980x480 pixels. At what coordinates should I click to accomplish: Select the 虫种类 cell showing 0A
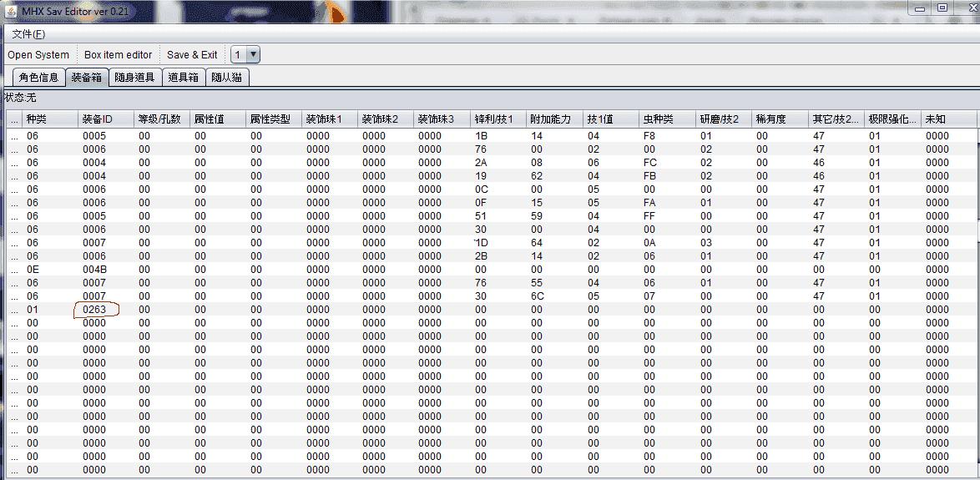667,242
